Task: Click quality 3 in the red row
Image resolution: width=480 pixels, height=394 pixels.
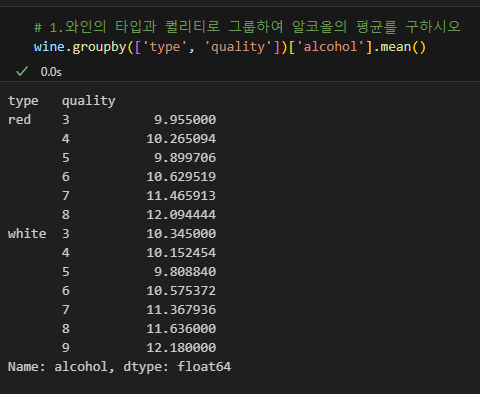Action: coord(66,120)
